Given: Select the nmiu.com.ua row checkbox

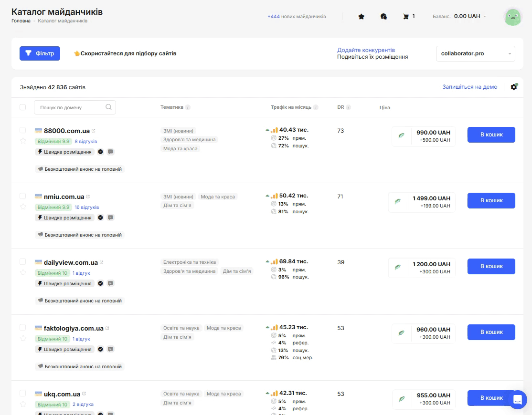Looking at the screenshot, I should click(23, 196).
